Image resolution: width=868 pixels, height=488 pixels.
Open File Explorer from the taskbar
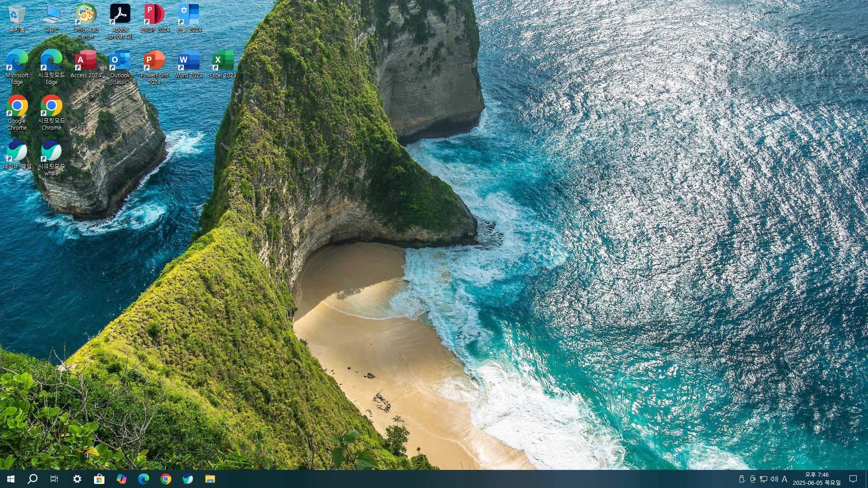tap(210, 479)
